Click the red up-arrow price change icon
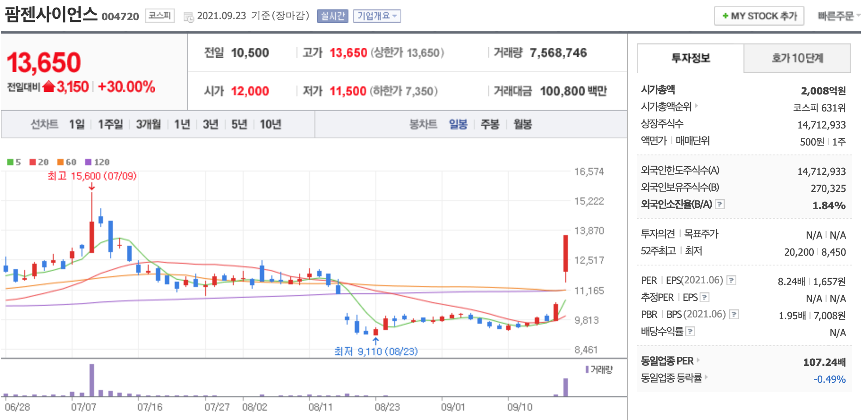The width and height of the screenshot is (868, 420). [49, 86]
